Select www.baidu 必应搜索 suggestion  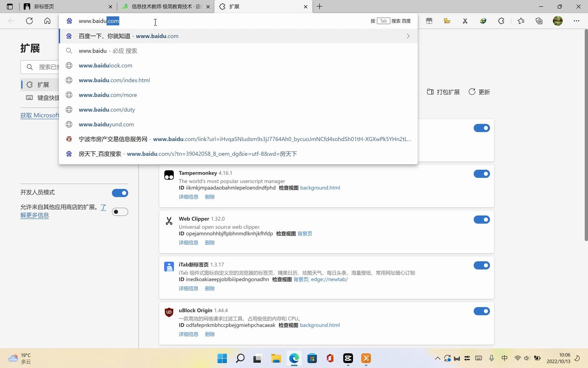tap(238, 51)
